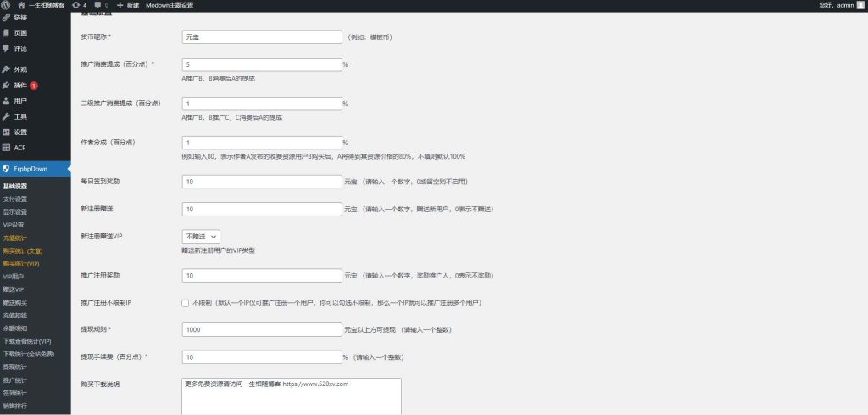Click the 推广注册奖励 input field
Screen dimensions: 868x415
pos(262,275)
